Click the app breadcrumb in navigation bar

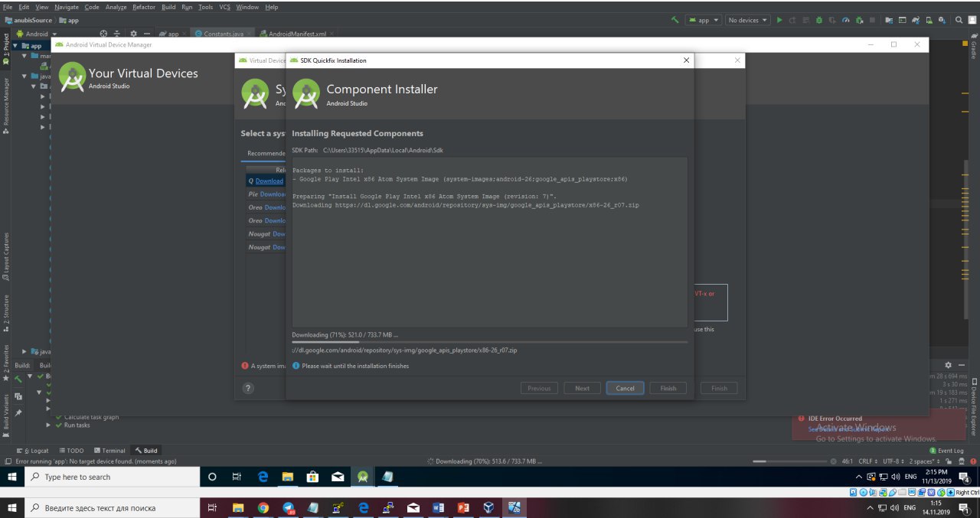click(x=69, y=21)
